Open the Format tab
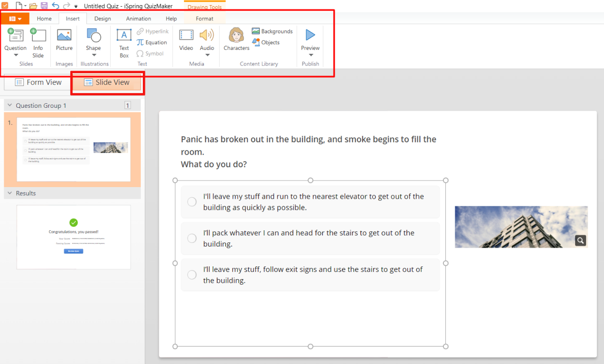Viewport: 604px width, 364px height. (204, 18)
